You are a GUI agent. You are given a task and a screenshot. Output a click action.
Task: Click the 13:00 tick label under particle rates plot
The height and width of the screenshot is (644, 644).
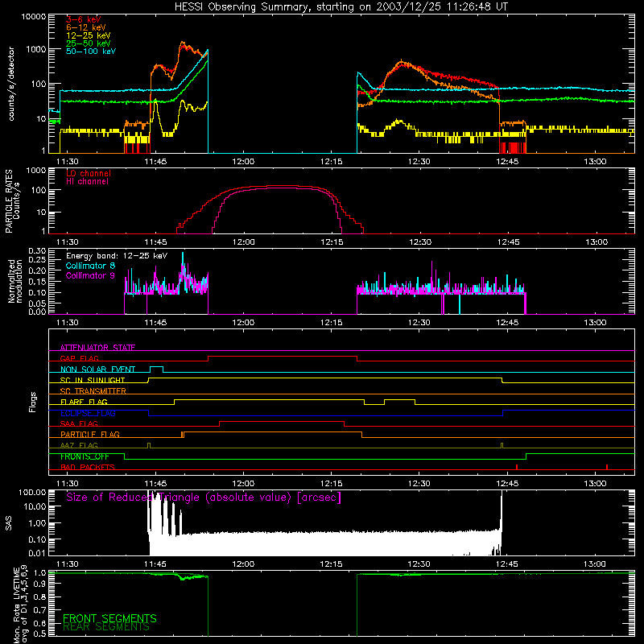pyautogui.click(x=596, y=242)
